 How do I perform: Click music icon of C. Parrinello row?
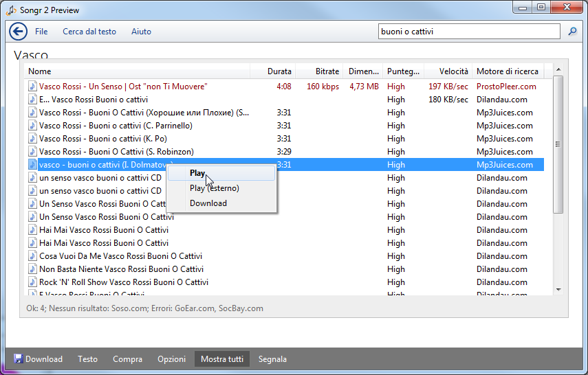point(32,126)
